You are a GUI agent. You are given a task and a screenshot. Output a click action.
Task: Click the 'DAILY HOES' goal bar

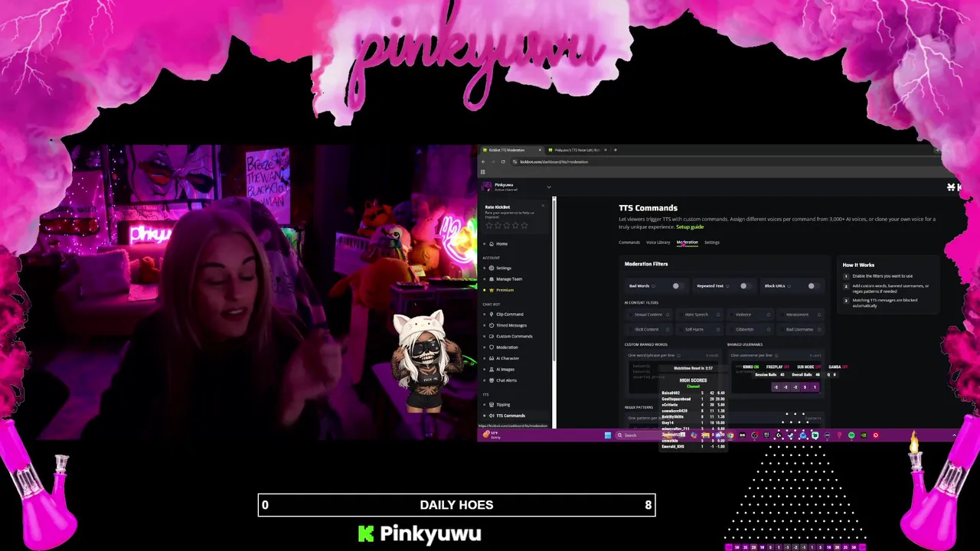[x=456, y=505]
